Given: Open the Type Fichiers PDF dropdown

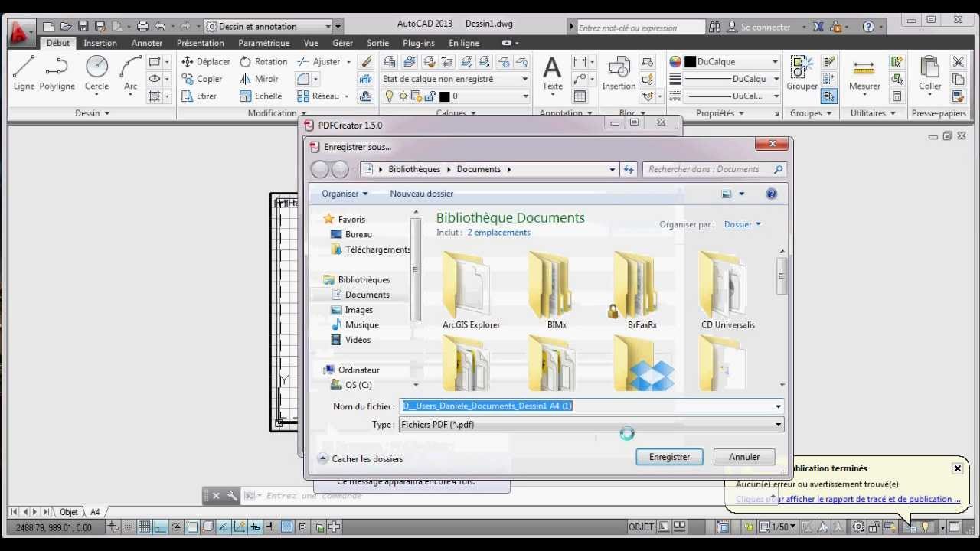Looking at the screenshot, I should click(591, 425).
